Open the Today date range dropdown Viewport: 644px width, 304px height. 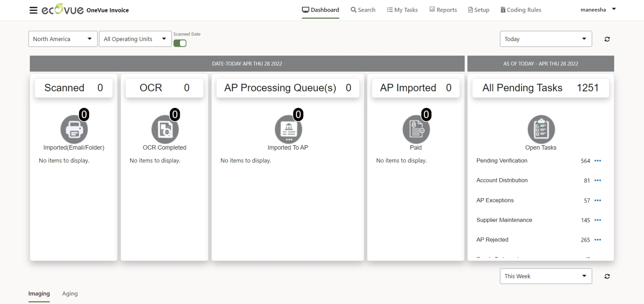545,39
